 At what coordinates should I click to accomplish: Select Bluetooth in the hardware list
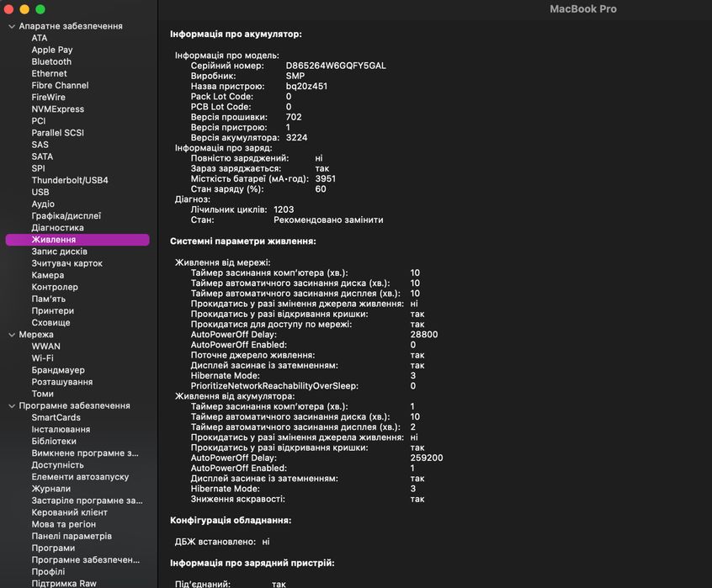[51, 61]
